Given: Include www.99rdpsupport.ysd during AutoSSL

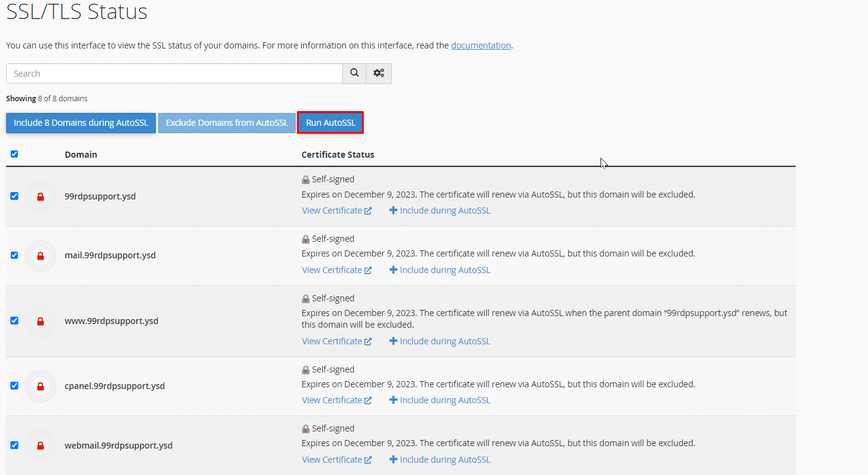Looking at the screenshot, I should pyautogui.click(x=440, y=341).
